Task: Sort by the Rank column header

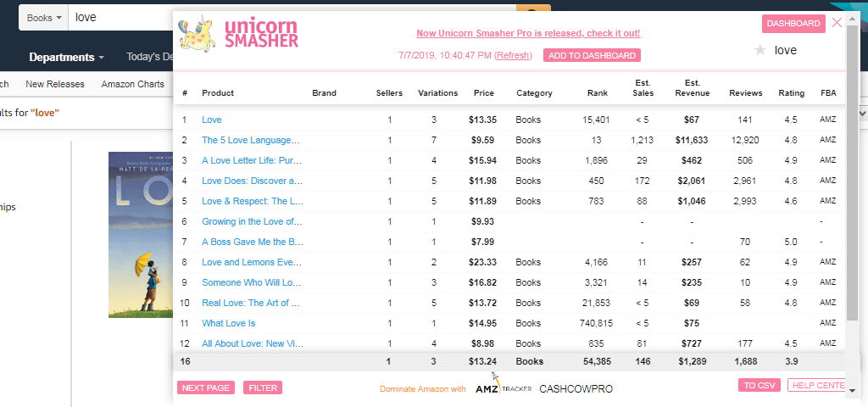Action: click(598, 93)
